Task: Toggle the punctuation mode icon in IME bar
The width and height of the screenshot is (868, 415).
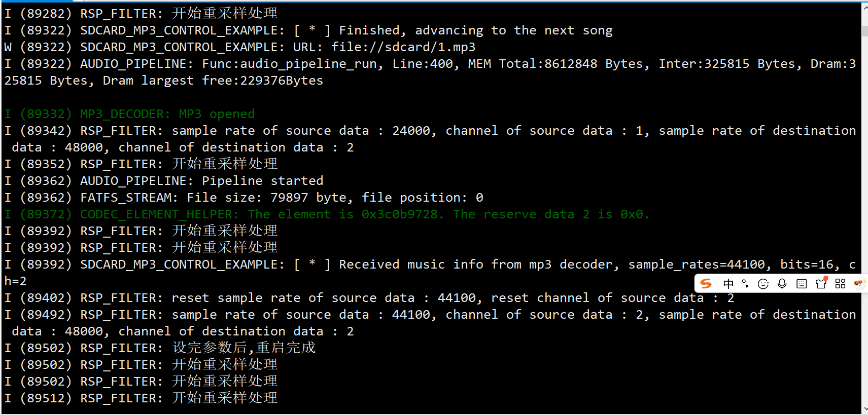Action: (x=745, y=284)
